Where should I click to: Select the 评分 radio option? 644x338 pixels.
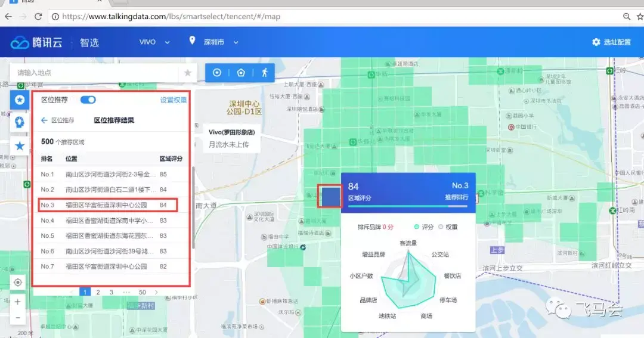[x=424, y=227]
